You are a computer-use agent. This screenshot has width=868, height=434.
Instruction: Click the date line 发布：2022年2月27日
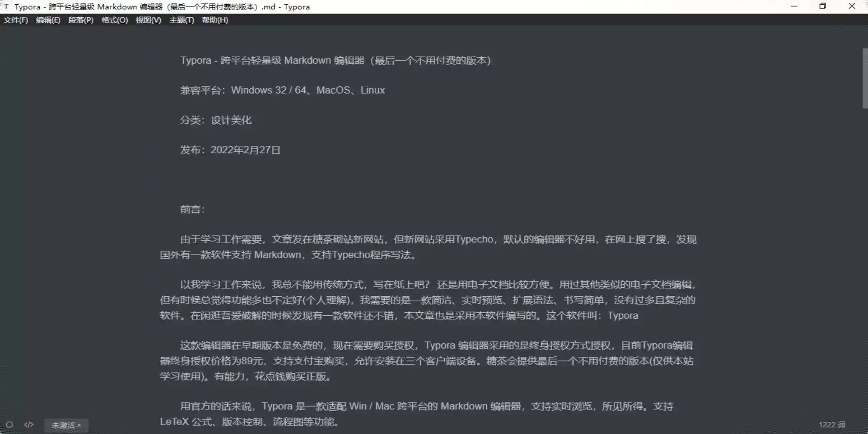pyautogui.click(x=230, y=150)
